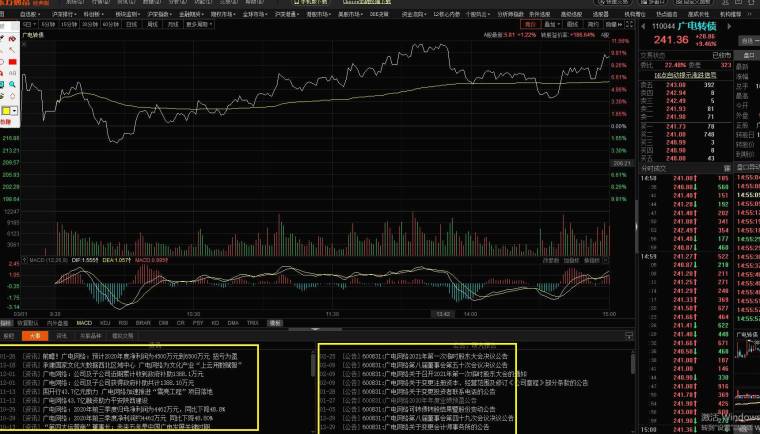This screenshot has height=434, width=760.
Task: Open the 沪深排行 dropdown menu
Action: pos(63,15)
